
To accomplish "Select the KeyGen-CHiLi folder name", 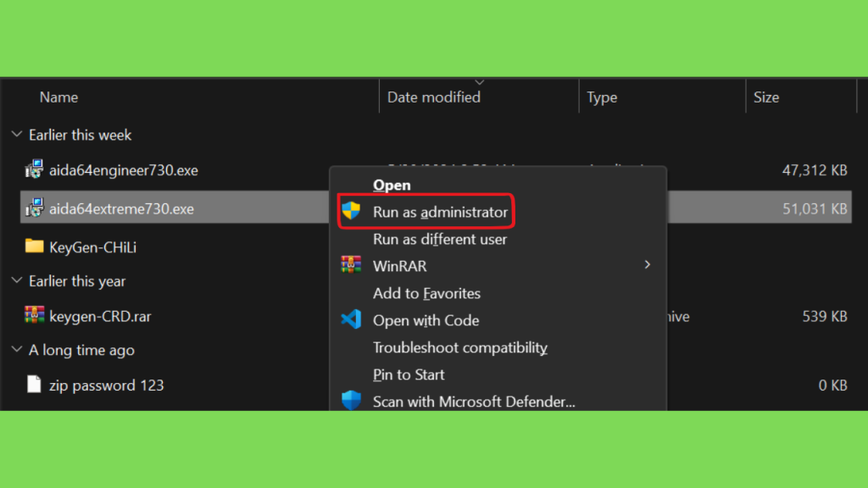I will tap(93, 247).
